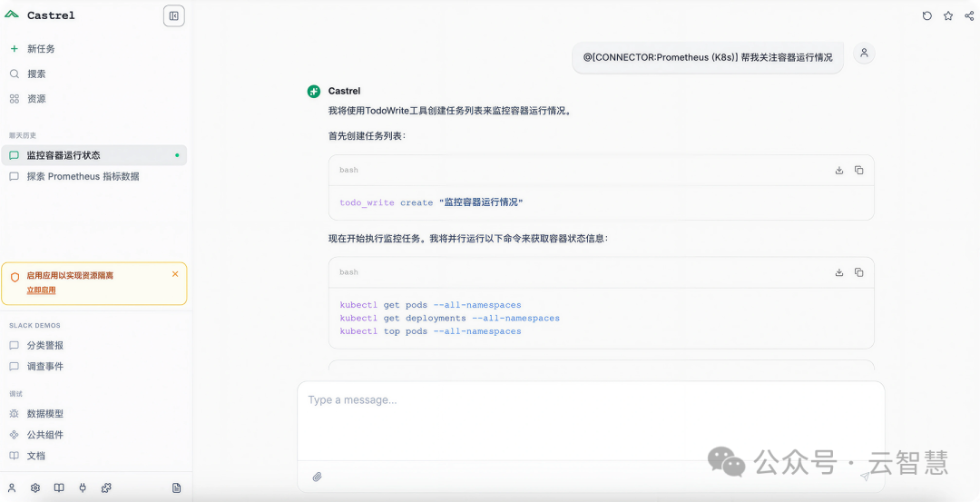
Task: Click the user avatar beside the message
Action: tap(865, 54)
